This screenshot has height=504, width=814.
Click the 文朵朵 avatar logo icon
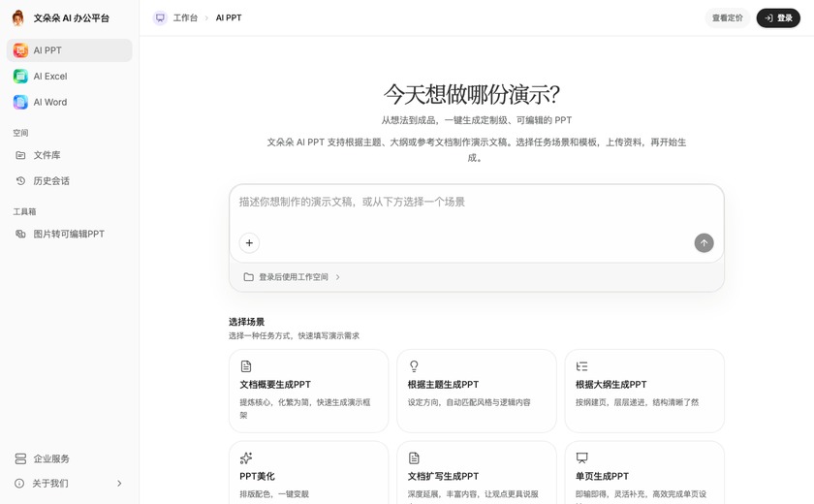tap(18, 17)
